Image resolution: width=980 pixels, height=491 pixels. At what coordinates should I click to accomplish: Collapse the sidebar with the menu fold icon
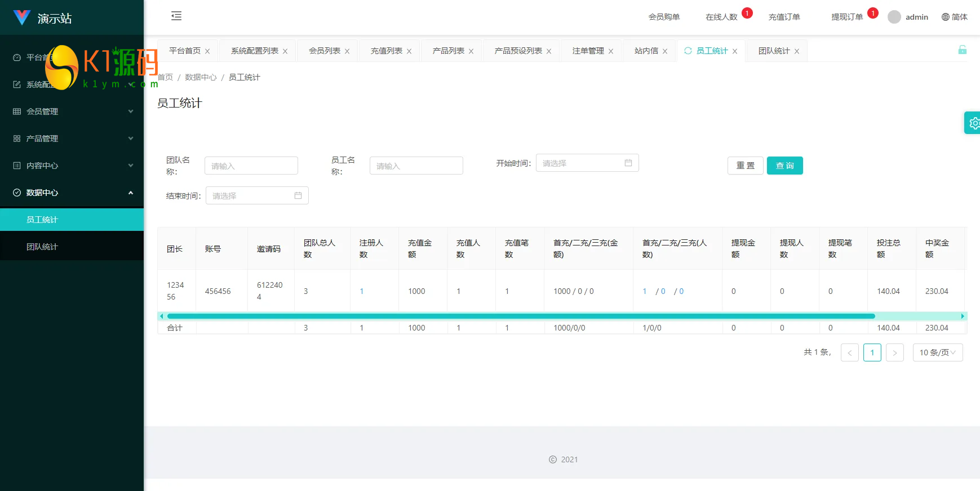[x=176, y=16]
